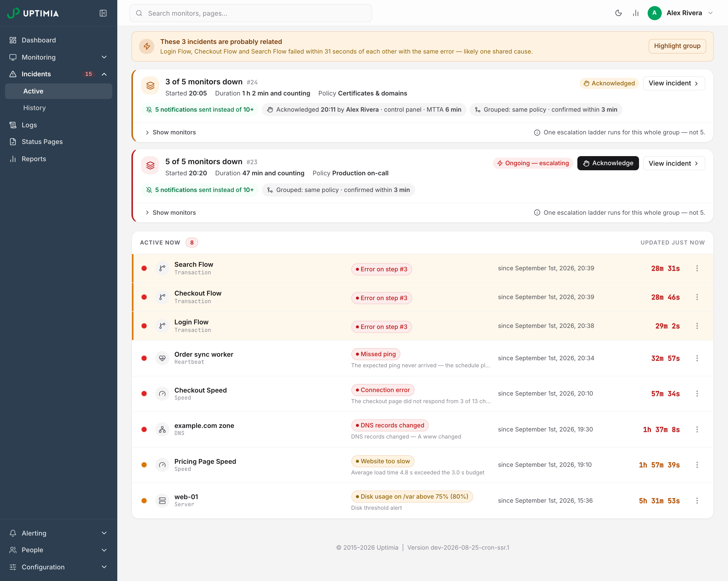This screenshot has width=728, height=581.
Task: Focus the Search monitors, pages field
Action: coord(251,13)
